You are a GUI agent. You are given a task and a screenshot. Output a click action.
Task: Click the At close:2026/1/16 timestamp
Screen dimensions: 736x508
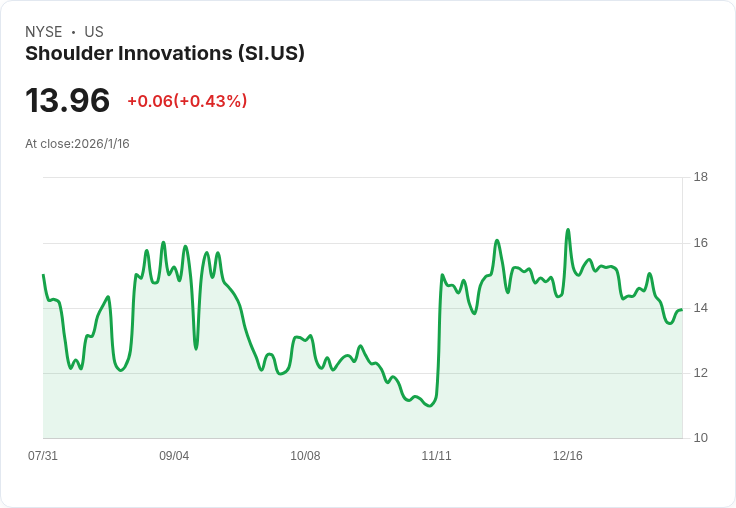(x=77, y=144)
